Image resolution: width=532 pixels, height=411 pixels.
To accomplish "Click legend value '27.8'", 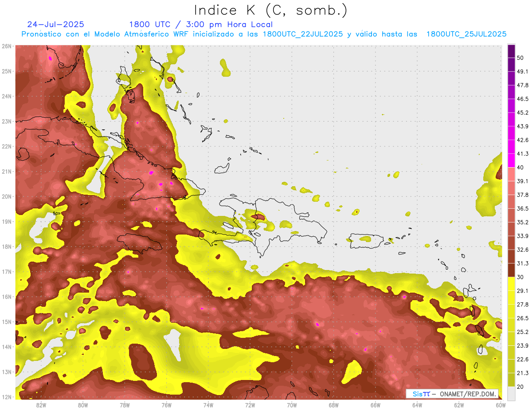I will coord(522,304).
